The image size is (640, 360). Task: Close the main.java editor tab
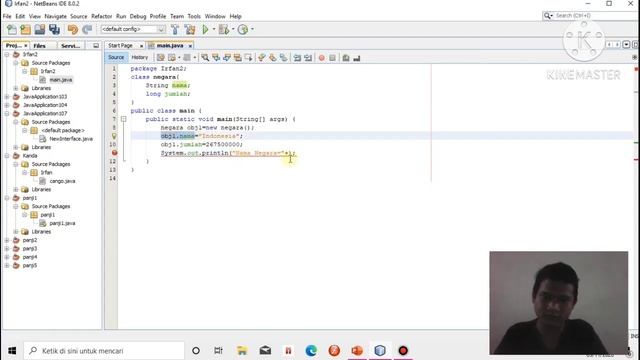tap(190, 46)
